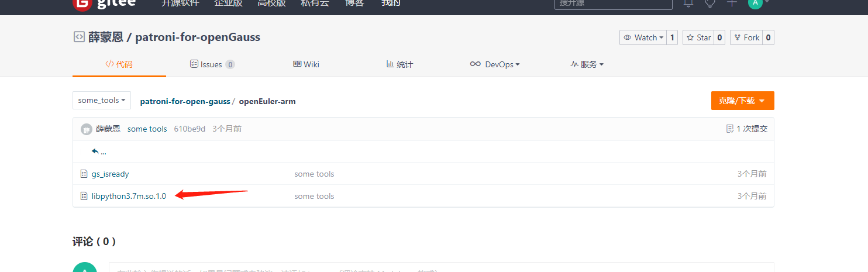Open the 企业版 menu item
This screenshot has height=272, width=868.
[228, 3]
